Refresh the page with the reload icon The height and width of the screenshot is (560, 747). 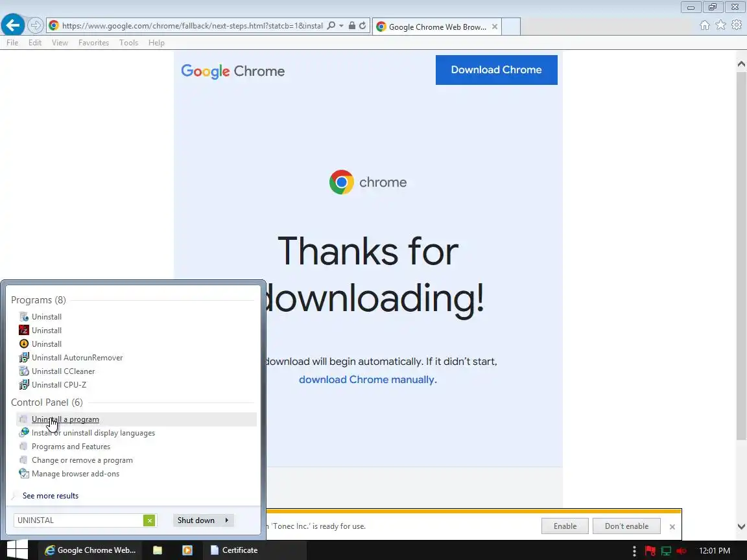point(362,26)
